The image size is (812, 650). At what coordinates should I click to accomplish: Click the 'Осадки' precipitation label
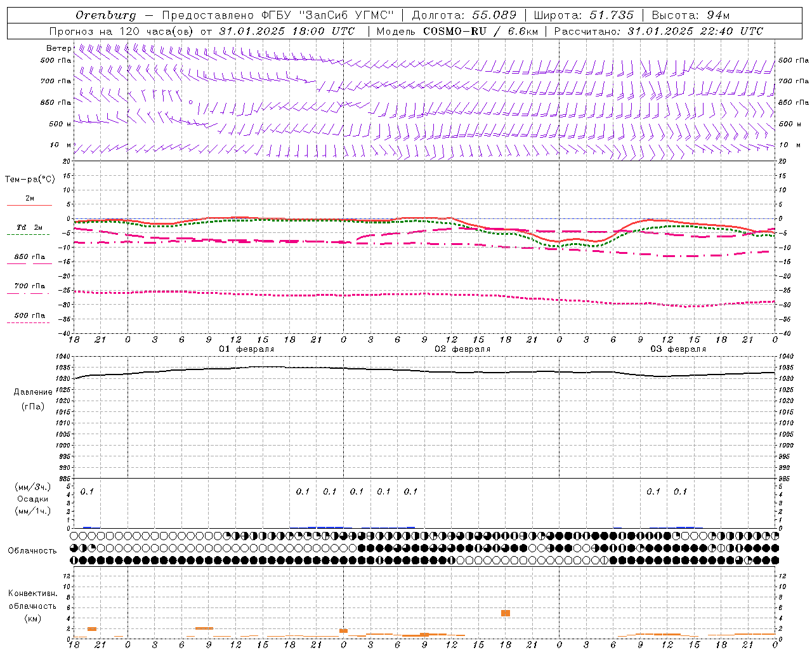(x=33, y=499)
